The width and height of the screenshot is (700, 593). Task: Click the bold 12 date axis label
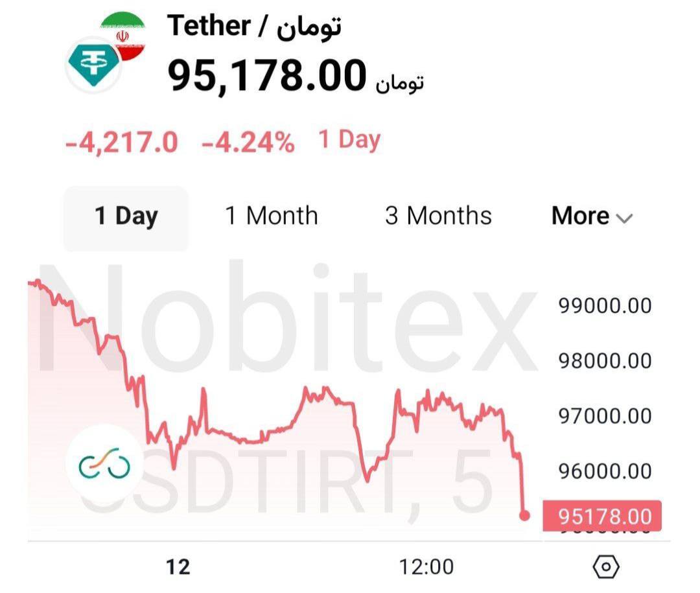[178, 567]
